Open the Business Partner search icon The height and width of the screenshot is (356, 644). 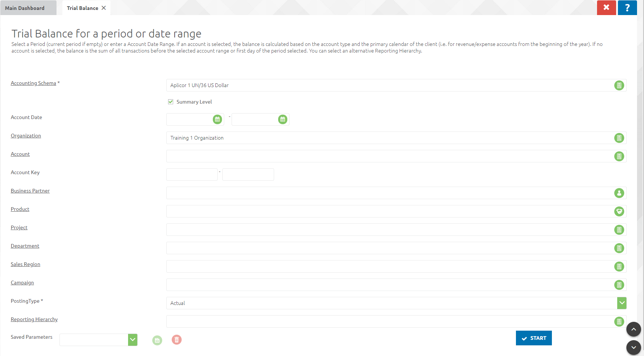pyautogui.click(x=619, y=193)
